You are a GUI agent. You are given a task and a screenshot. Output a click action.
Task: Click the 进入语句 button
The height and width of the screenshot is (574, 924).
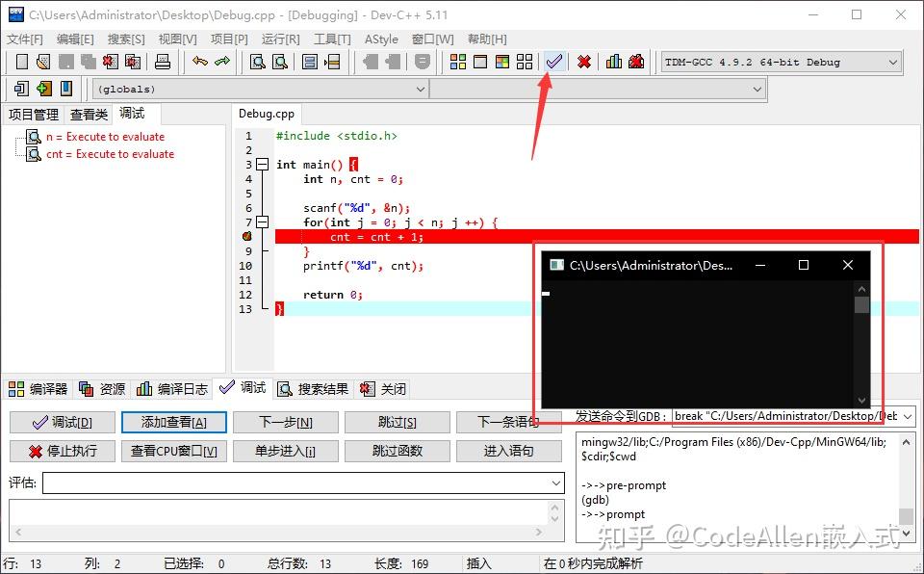[508, 452]
